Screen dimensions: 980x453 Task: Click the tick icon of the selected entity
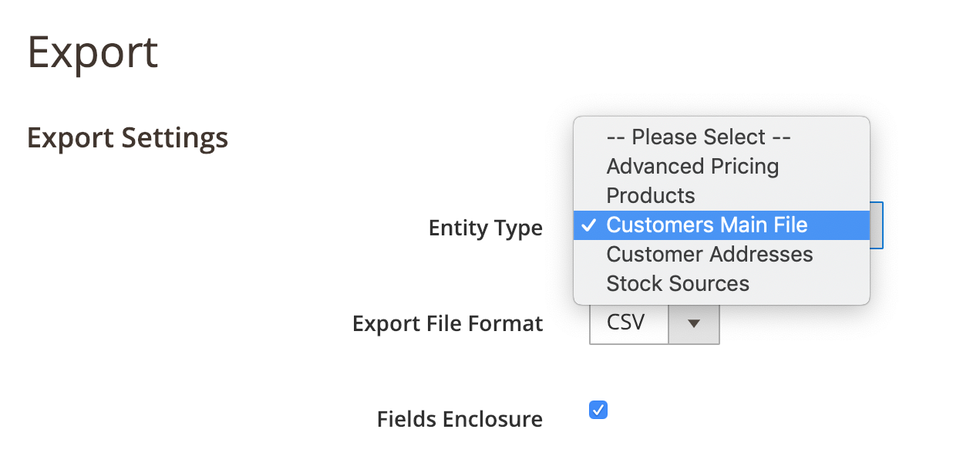point(589,225)
